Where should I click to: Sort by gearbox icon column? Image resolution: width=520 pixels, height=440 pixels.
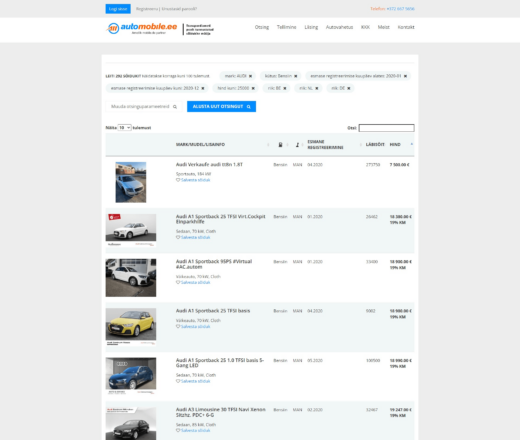point(297,145)
